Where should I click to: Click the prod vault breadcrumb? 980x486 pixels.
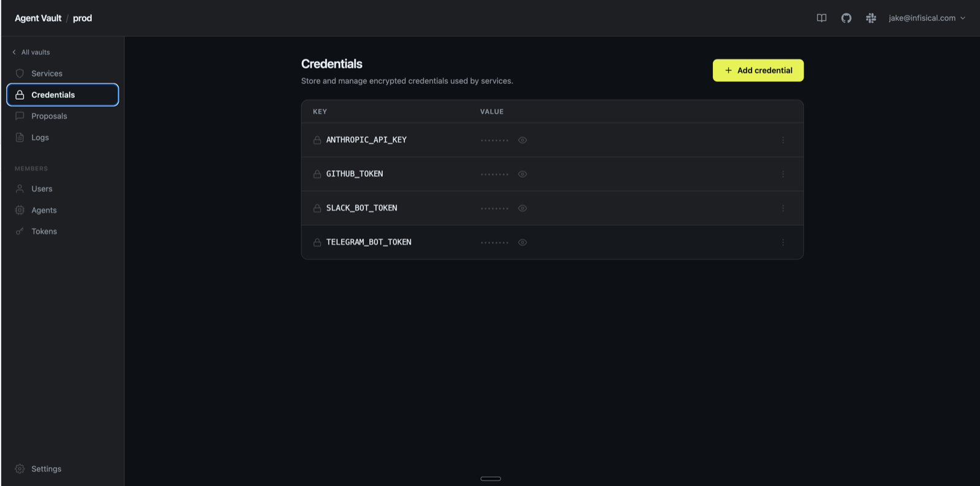pos(82,18)
